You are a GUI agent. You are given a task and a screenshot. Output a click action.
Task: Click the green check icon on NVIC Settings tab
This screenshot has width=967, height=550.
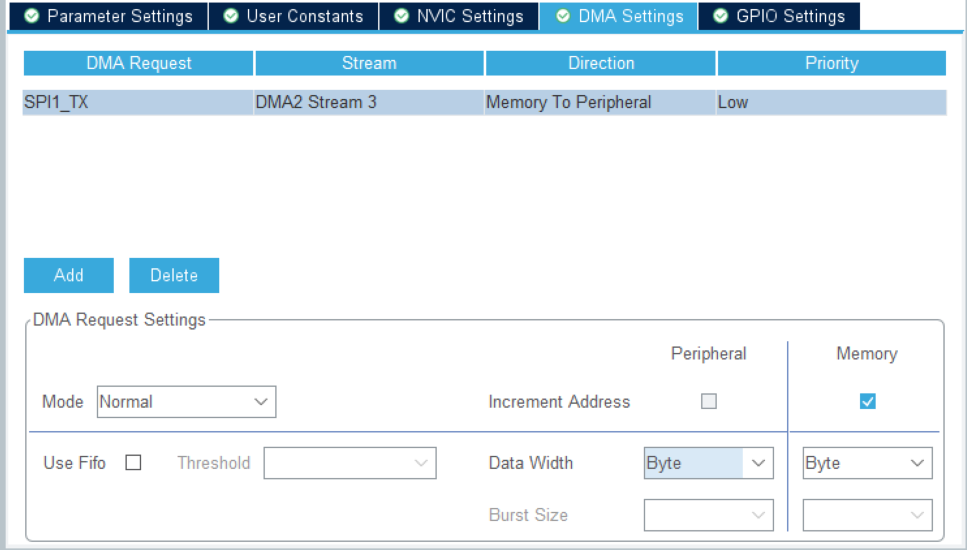tap(401, 16)
